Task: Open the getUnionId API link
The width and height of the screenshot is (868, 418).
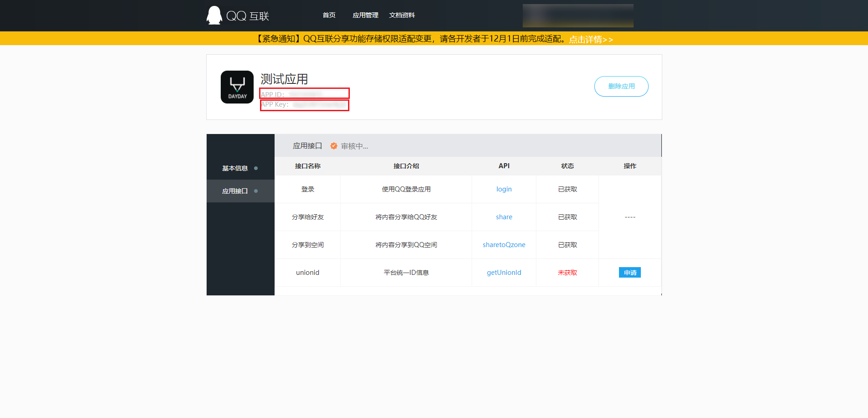Action: coord(504,272)
